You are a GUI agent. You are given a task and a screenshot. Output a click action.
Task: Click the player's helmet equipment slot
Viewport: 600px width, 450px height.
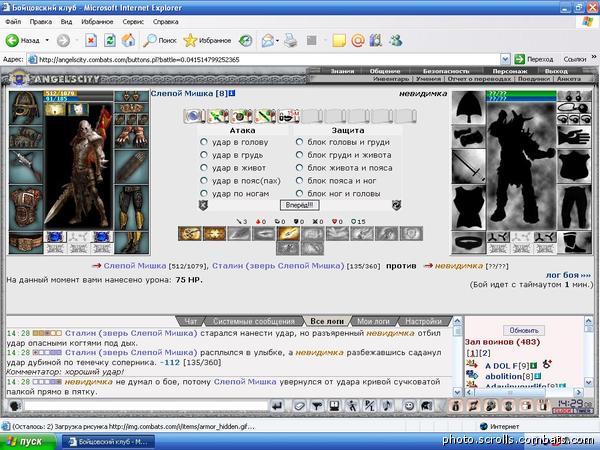[x=26, y=107]
